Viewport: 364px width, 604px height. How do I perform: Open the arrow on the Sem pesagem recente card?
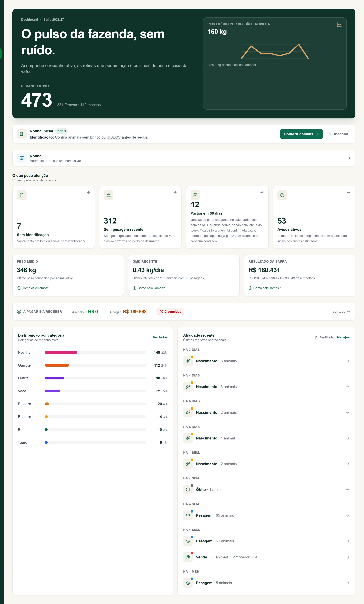175,192
